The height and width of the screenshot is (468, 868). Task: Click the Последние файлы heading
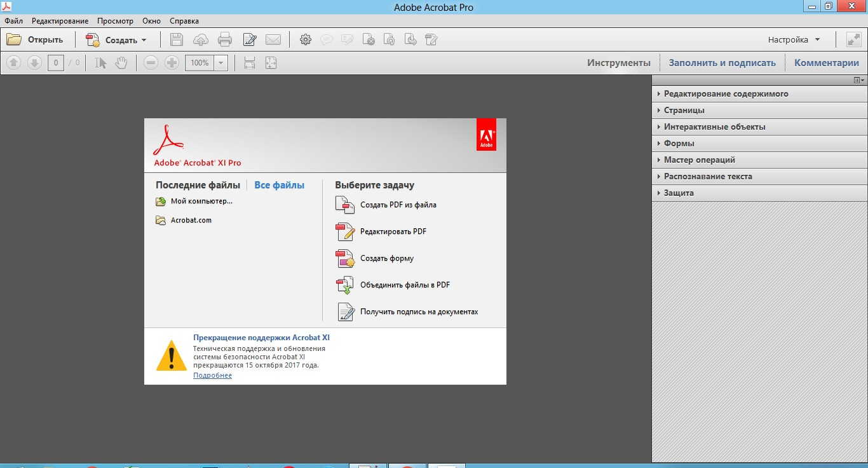(x=198, y=185)
